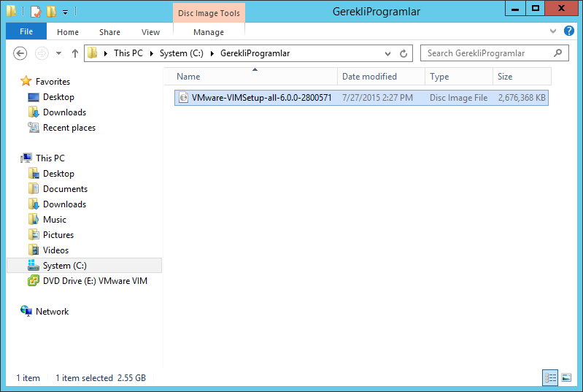The image size is (583, 392).
Task: Click the This PC computer icon
Action: [x=26, y=158]
